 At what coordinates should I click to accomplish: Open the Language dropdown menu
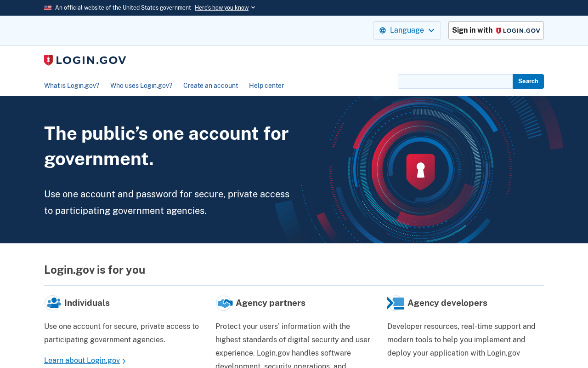point(407,30)
